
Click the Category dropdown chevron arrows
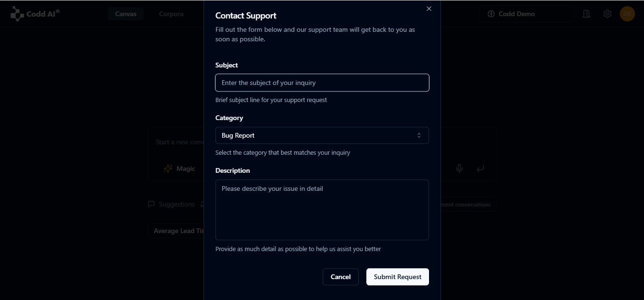click(x=419, y=135)
